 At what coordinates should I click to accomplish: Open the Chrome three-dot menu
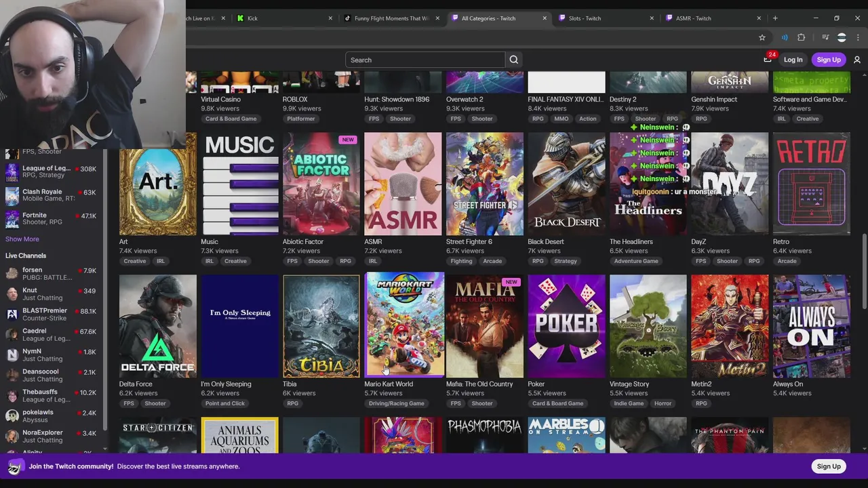pyautogui.click(x=857, y=37)
